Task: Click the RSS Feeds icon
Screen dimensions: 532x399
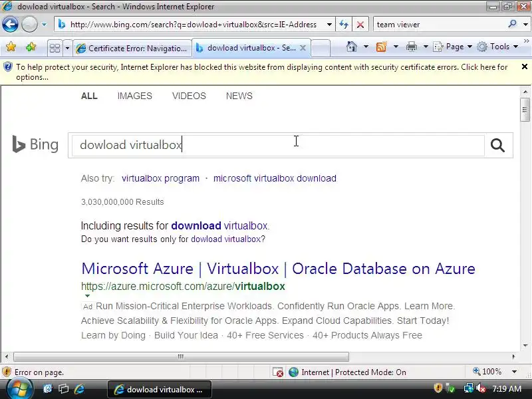Action: 381,47
